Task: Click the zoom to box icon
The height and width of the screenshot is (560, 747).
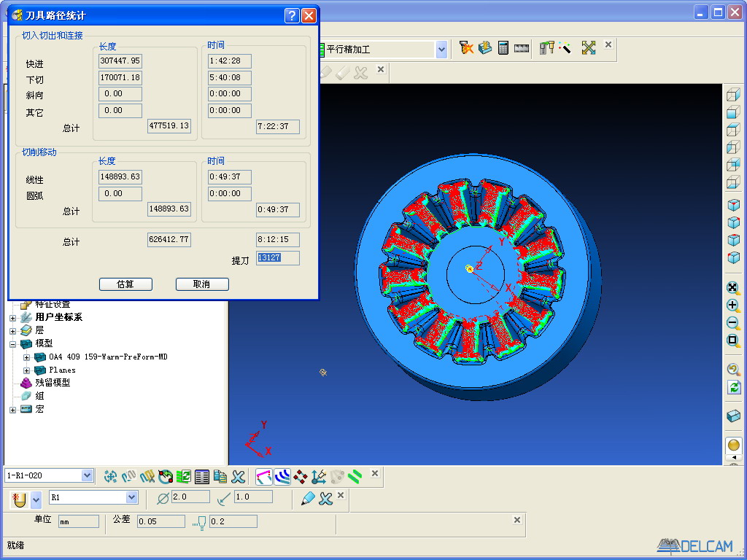Action: [x=732, y=341]
